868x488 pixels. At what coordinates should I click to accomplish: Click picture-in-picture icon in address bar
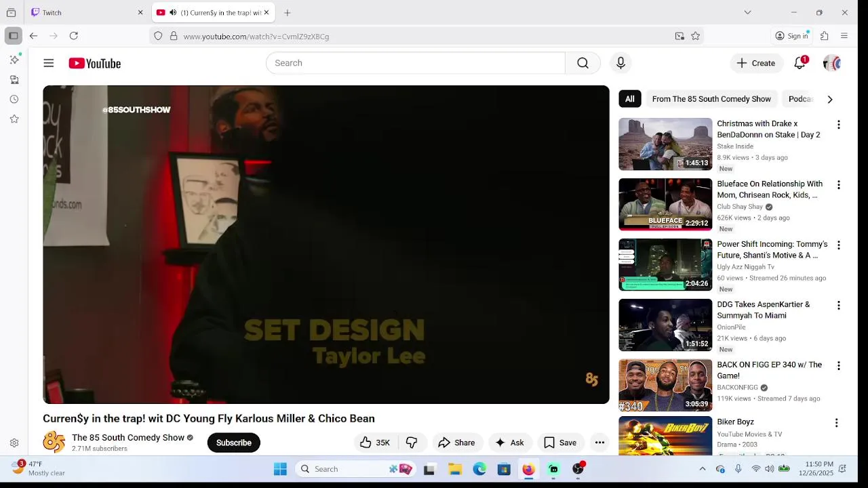tap(679, 36)
